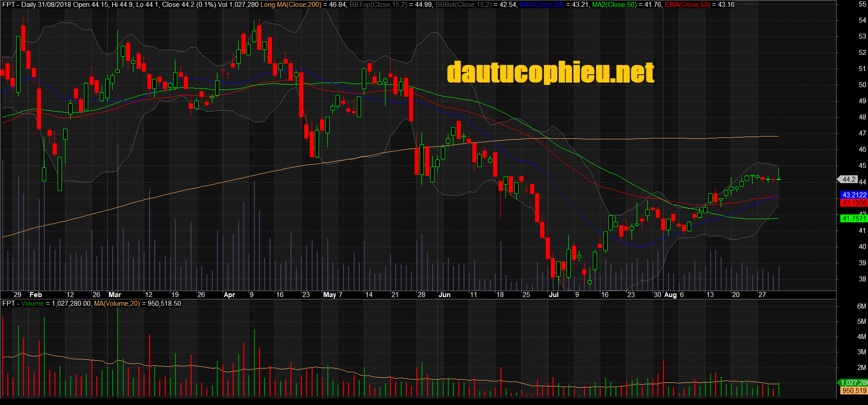Image resolution: width=868 pixels, height=405 pixels.
Task: Click the red EMA(Close,50) legend label
Action: pos(687,5)
